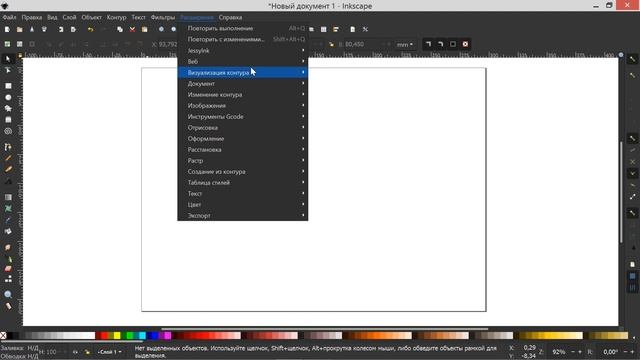Select the Node edit tool
Viewport: 640px width, 360px height.
[8, 71]
